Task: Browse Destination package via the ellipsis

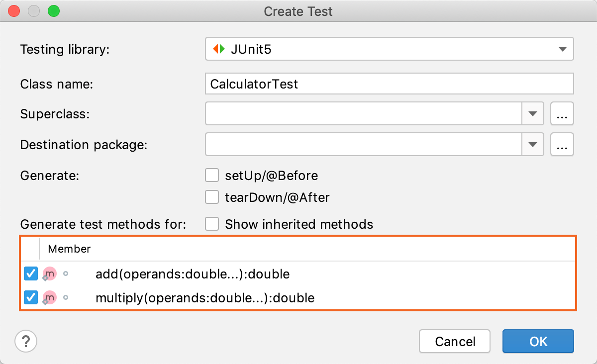Action: (x=562, y=144)
